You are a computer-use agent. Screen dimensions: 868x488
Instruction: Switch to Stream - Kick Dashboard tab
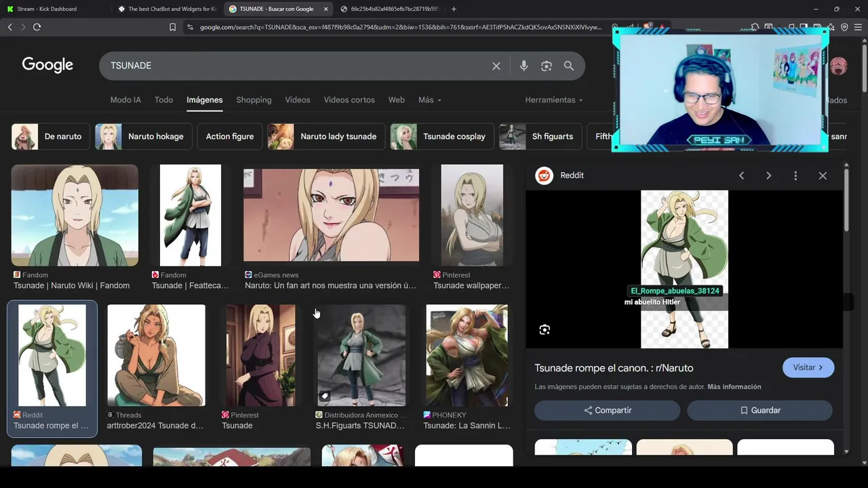[x=56, y=9]
